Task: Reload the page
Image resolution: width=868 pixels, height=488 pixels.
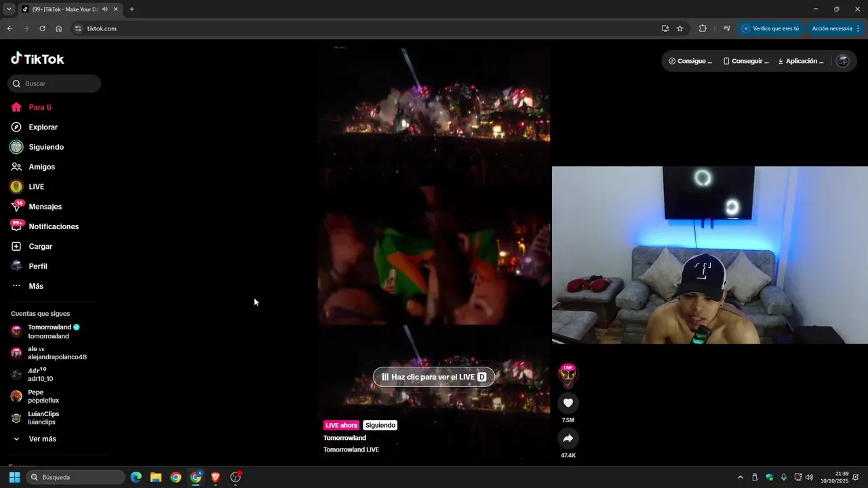Action: pos(42,28)
